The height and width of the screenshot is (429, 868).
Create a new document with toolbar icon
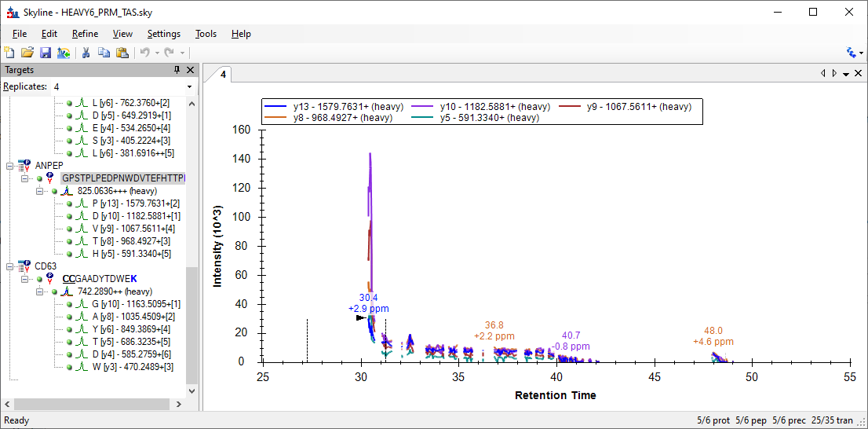coord(9,53)
